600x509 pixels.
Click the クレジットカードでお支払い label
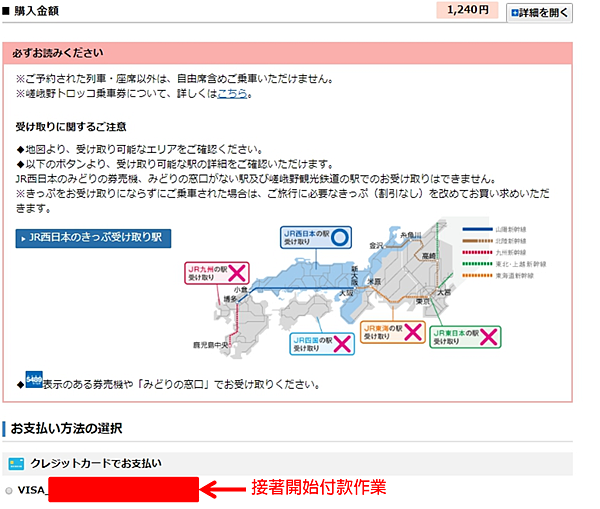pos(96,463)
